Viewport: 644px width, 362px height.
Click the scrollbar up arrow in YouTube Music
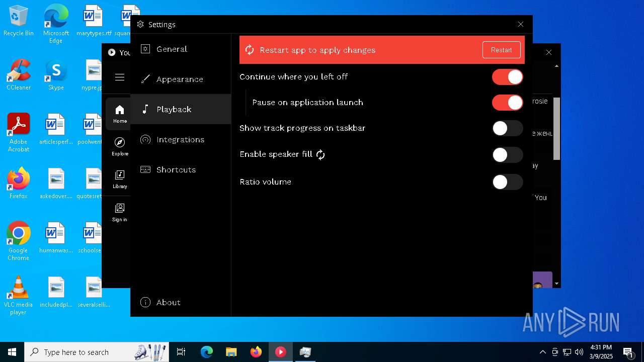click(x=556, y=66)
